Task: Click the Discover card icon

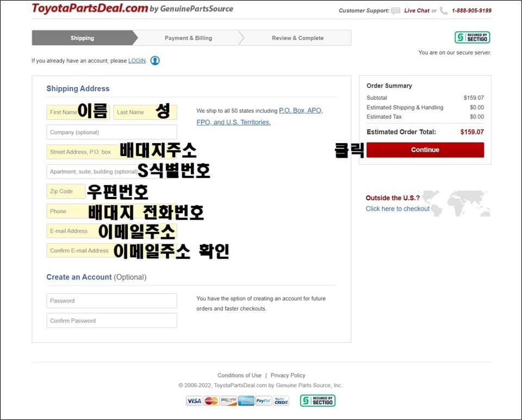Action: point(229,400)
